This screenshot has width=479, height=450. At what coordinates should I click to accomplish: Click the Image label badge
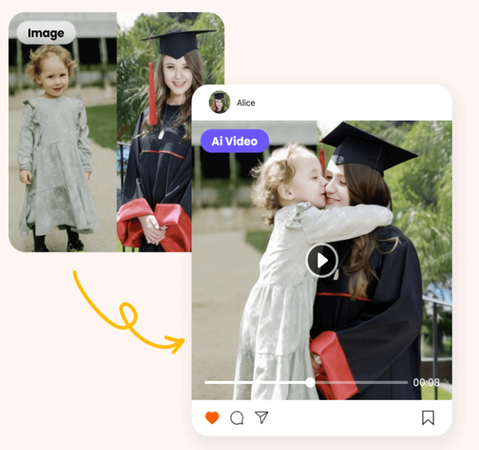click(x=46, y=33)
